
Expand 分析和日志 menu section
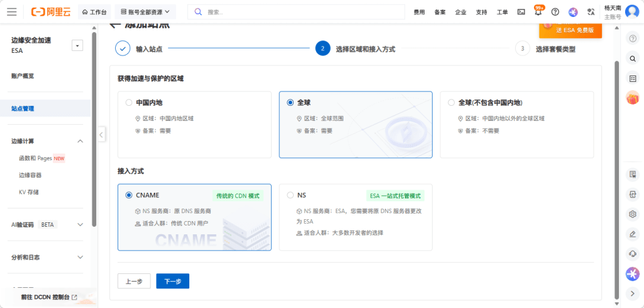pos(80,257)
